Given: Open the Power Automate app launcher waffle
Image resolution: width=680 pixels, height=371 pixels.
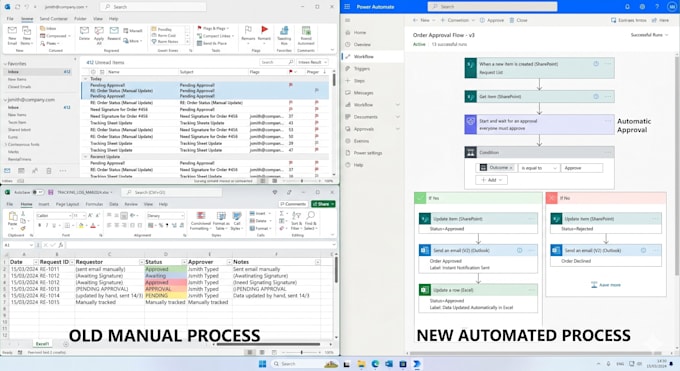Looking at the screenshot, I should [347, 7].
